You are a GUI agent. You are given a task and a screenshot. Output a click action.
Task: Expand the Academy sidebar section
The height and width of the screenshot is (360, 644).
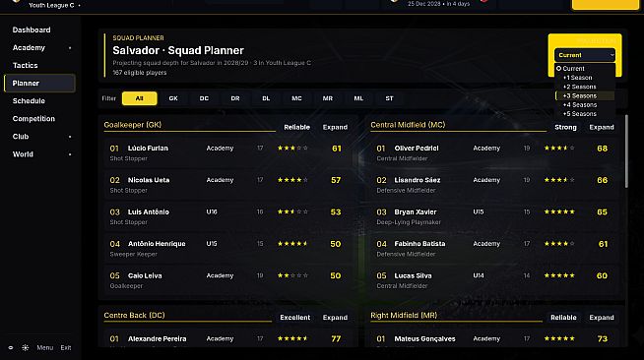pyautogui.click(x=39, y=47)
